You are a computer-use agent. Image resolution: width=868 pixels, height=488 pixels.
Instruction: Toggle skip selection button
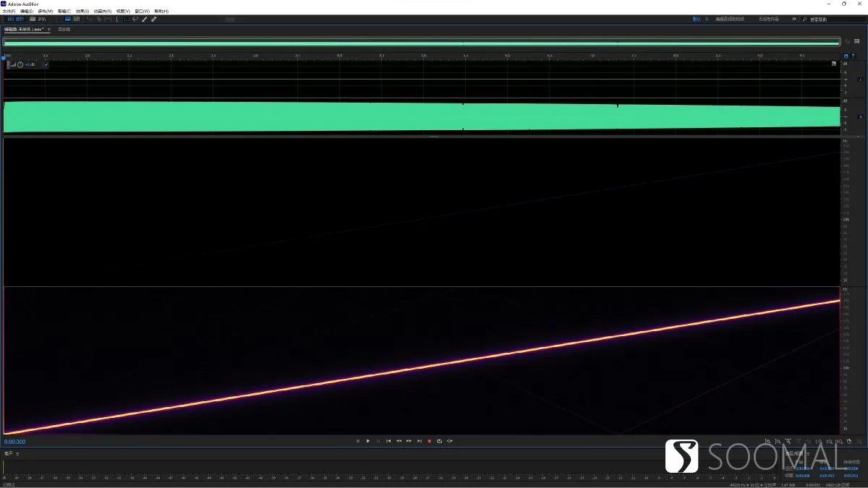pyautogui.click(x=450, y=441)
